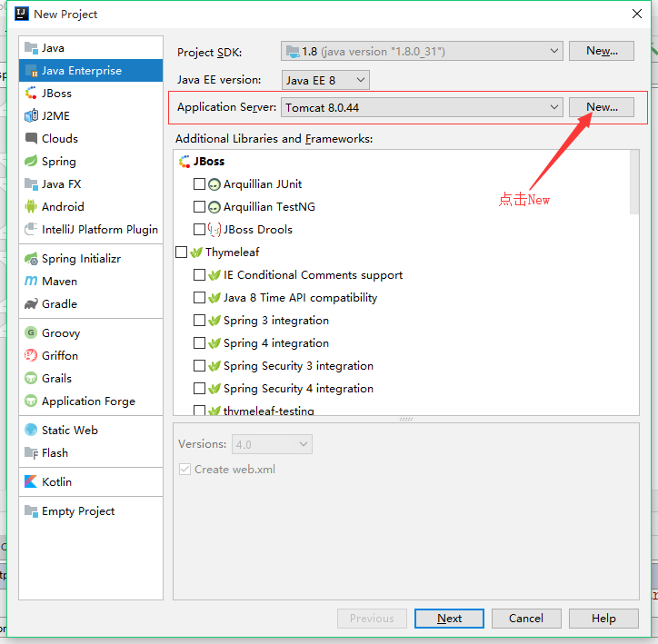
Task: Choose Maven in the project list
Action: (91, 281)
